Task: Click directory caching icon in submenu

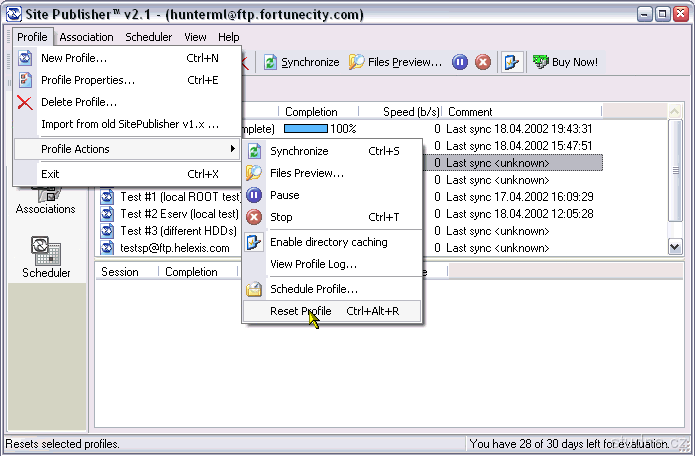Action: click(x=254, y=242)
